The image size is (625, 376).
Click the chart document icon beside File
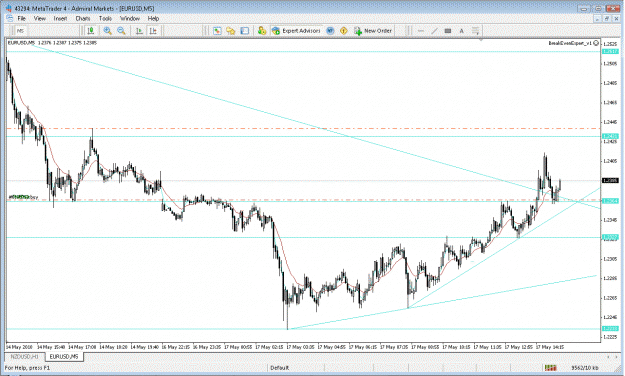tap(9, 18)
